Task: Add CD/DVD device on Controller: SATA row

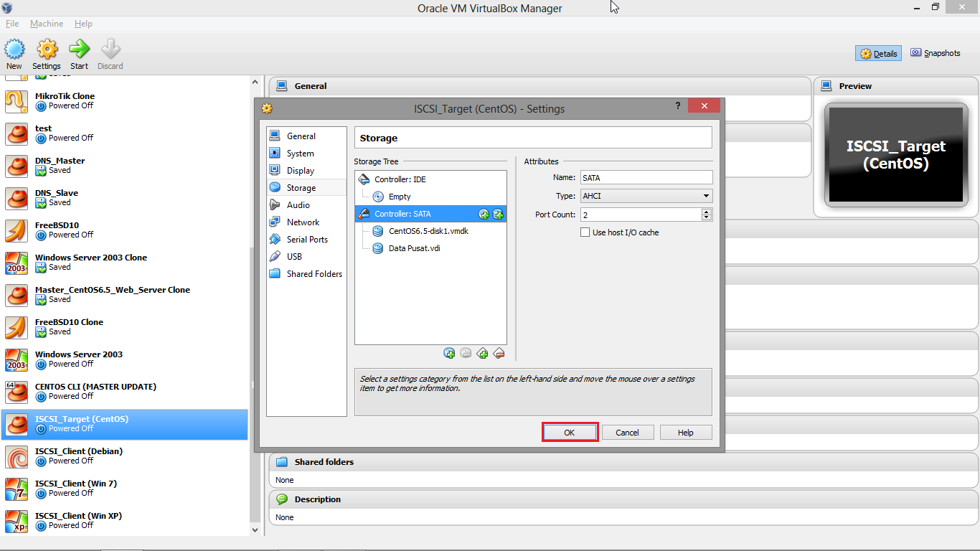Action: pos(484,214)
